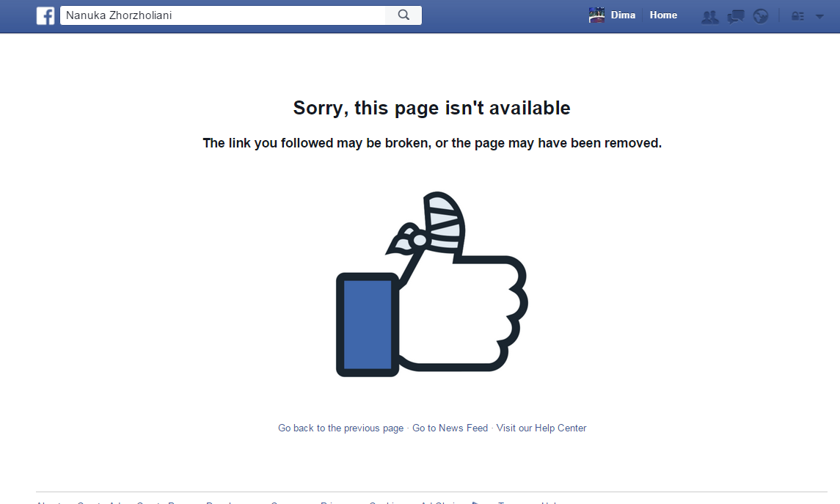
Task: Follow 'Go back to the previous page' link
Action: coord(340,428)
